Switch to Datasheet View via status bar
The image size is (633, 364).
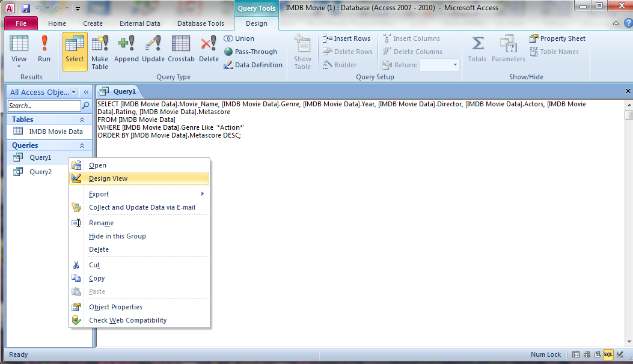pyautogui.click(x=575, y=354)
